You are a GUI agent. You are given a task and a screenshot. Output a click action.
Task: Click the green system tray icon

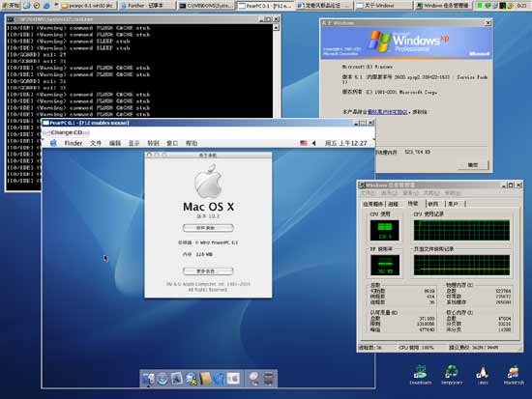[480, 6]
